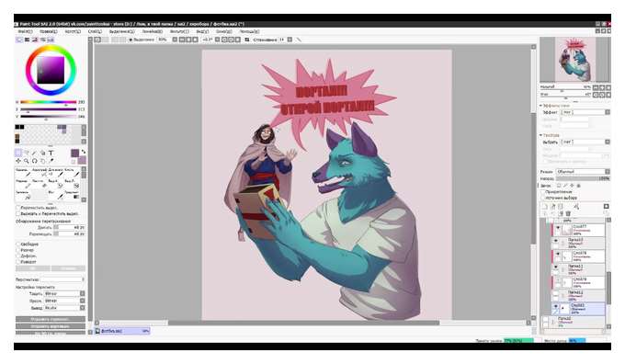
Task: Delete layer with trash icon
Action: pos(568,214)
